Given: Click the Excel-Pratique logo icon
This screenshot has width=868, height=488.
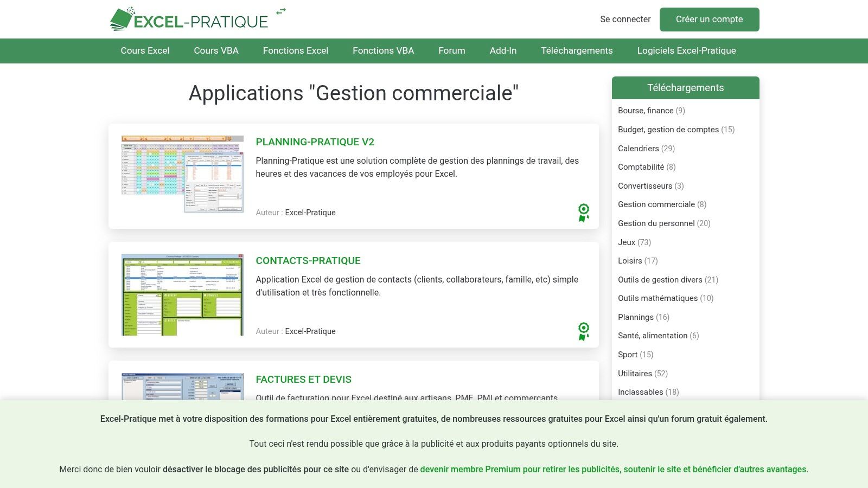Looking at the screenshot, I should [x=122, y=19].
